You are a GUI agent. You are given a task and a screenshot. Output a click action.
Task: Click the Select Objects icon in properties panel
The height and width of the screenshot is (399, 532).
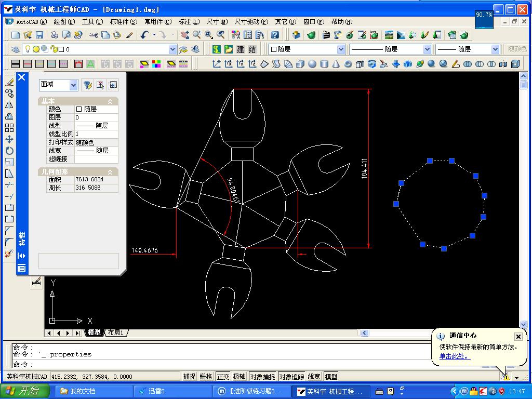click(x=100, y=85)
